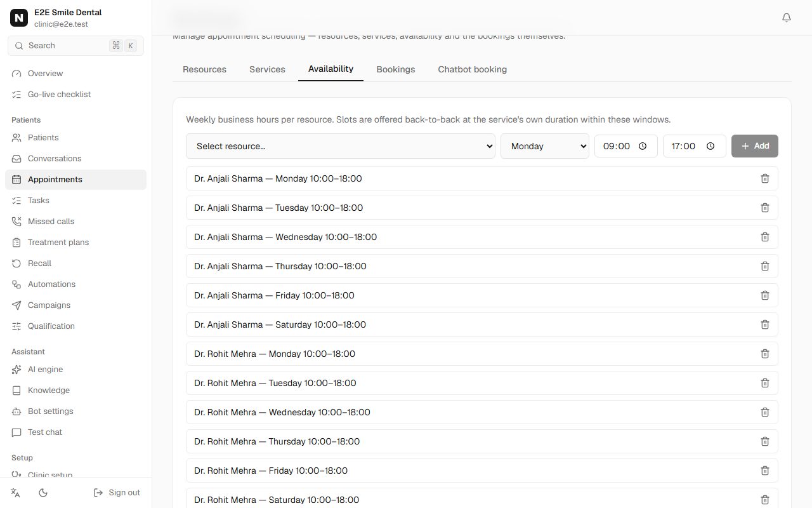Image resolution: width=812 pixels, height=508 pixels.
Task: Toggle dark mode moon icon
Action: [43, 493]
